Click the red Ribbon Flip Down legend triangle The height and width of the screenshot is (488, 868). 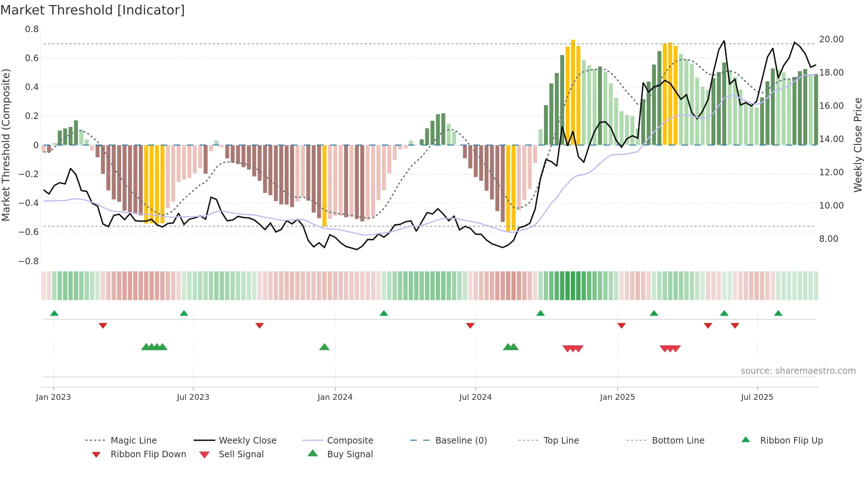(x=96, y=454)
